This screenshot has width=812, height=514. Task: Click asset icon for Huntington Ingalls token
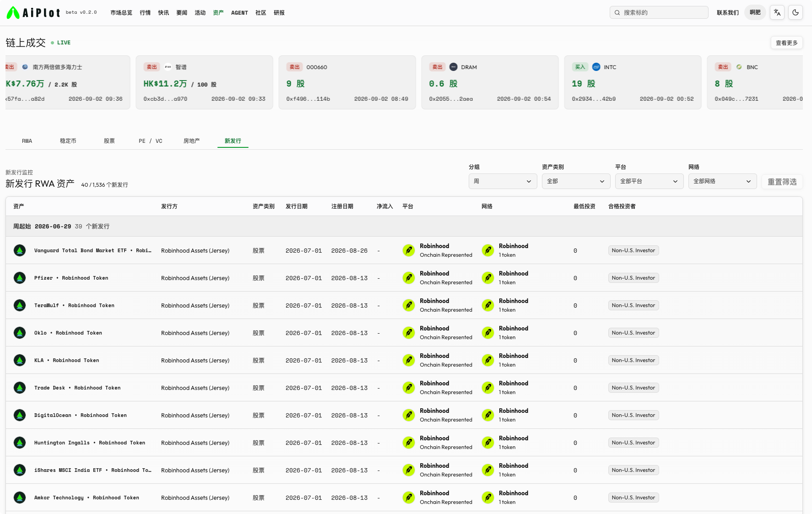click(20, 443)
